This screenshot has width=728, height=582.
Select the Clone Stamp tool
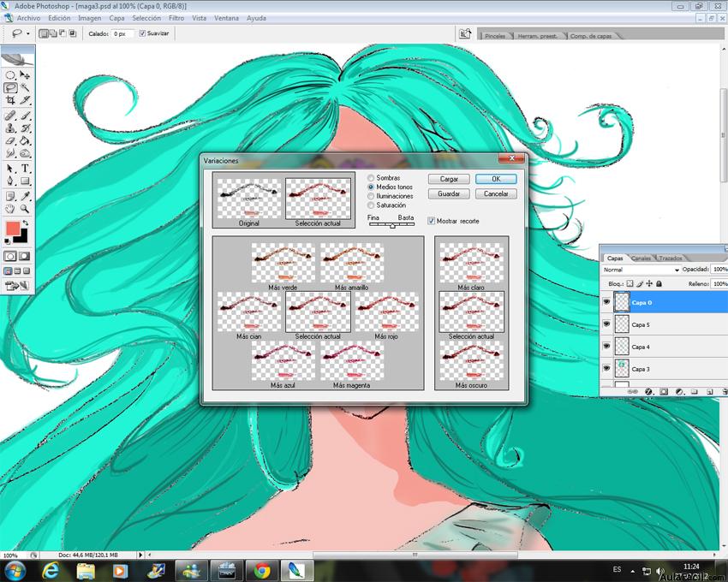(10, 128)
